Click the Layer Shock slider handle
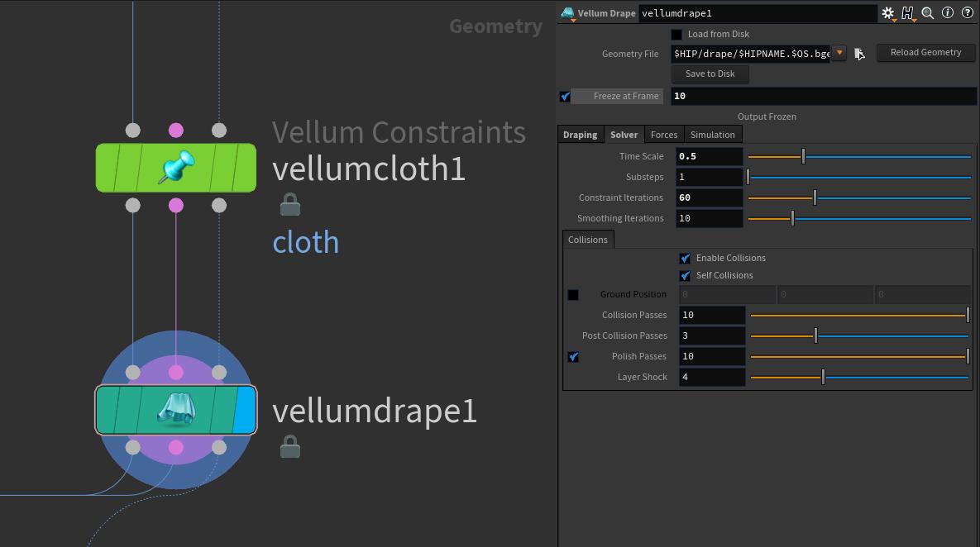The width and height of the screenshot is (980, 547). (823, 377)
